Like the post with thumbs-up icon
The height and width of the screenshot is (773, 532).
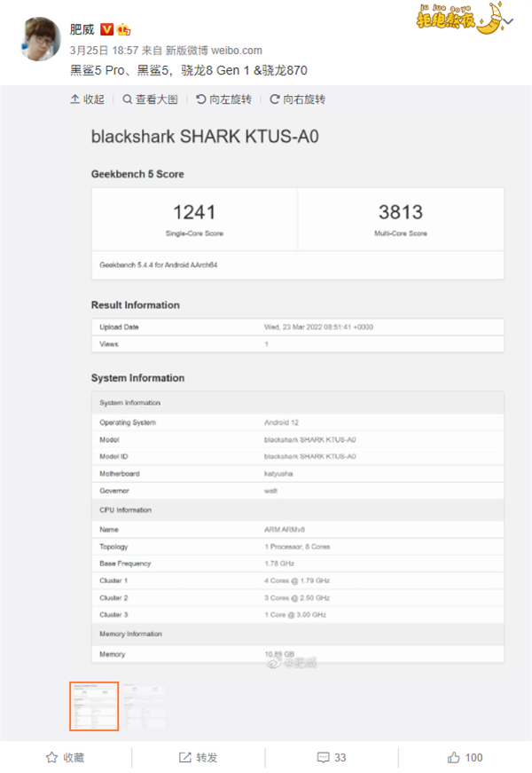pyautogui.click(x=453, y=757)
